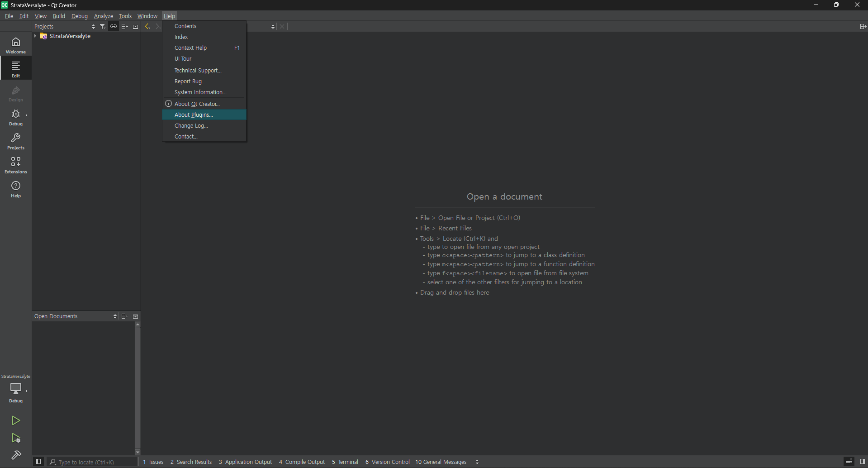Show the Compile Output pane

[302, 462]
